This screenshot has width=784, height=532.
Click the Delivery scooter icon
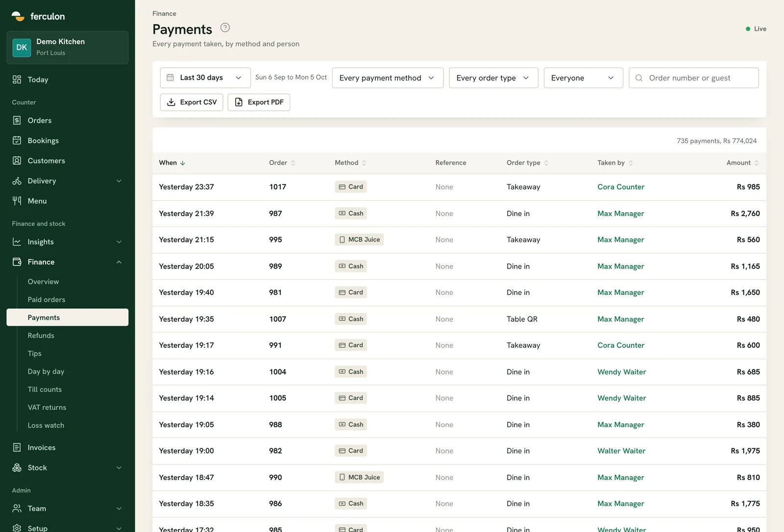tap(17, 181)
